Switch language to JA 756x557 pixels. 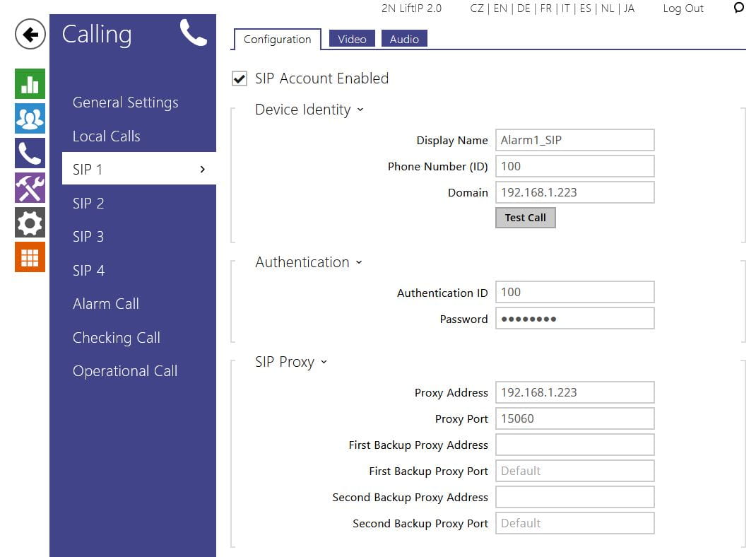(629, 8)
